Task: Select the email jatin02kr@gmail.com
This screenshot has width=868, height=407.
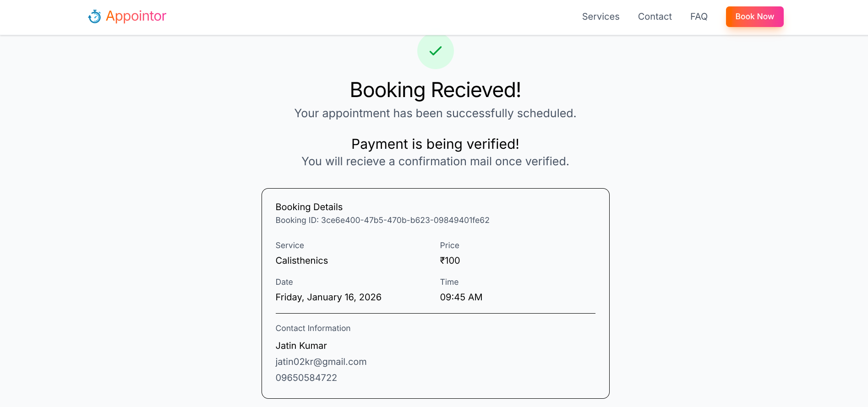Action: pyautogui.click(x=321, y=362)
